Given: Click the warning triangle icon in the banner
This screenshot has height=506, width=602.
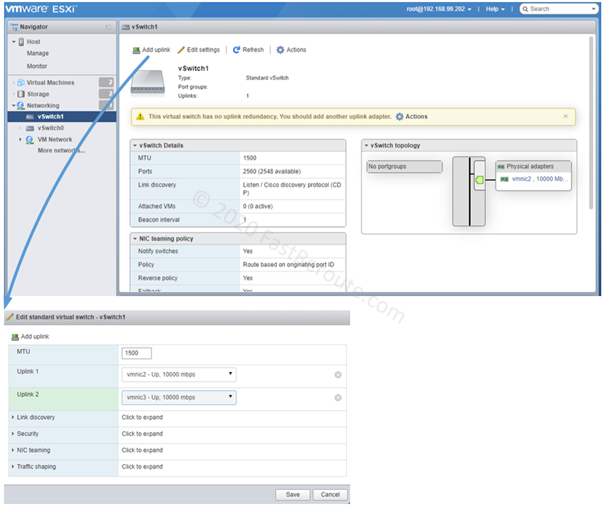Looking at the screenshot, I should 140,116.
